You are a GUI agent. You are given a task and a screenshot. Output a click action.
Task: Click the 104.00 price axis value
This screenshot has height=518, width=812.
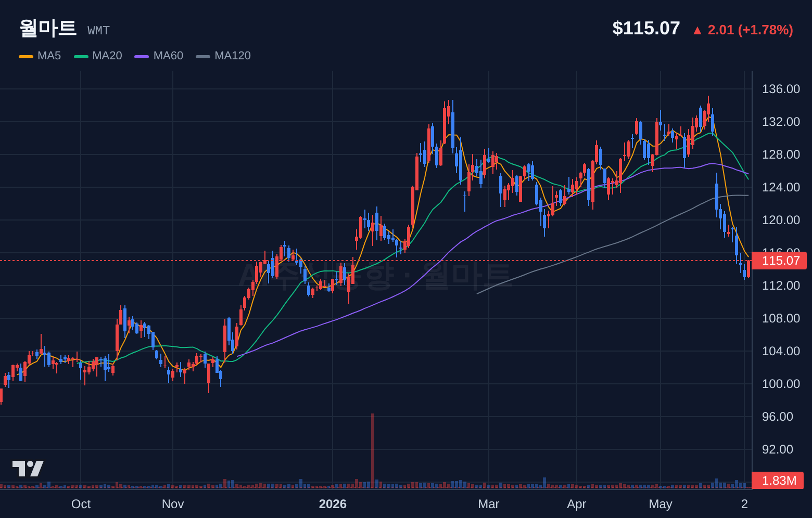[781, 351]
